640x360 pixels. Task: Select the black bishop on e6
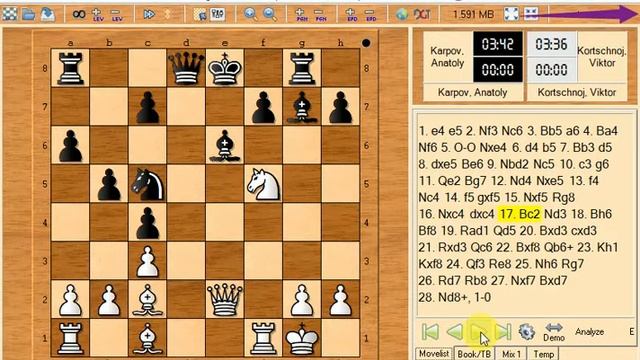(x=225, y=146)
